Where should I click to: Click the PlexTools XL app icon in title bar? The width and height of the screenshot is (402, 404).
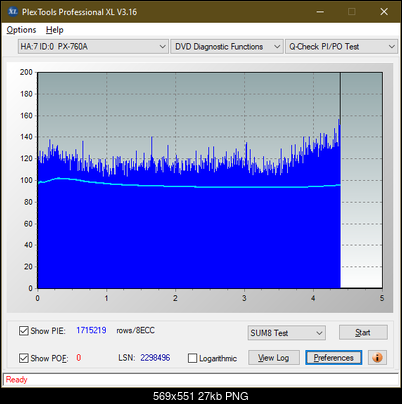13,12
